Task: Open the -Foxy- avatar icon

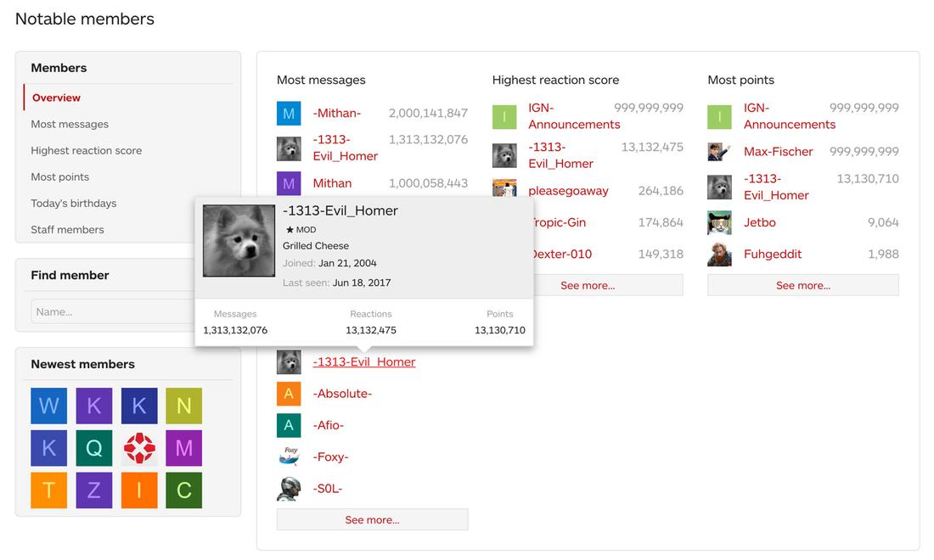Action: [289, 457]
